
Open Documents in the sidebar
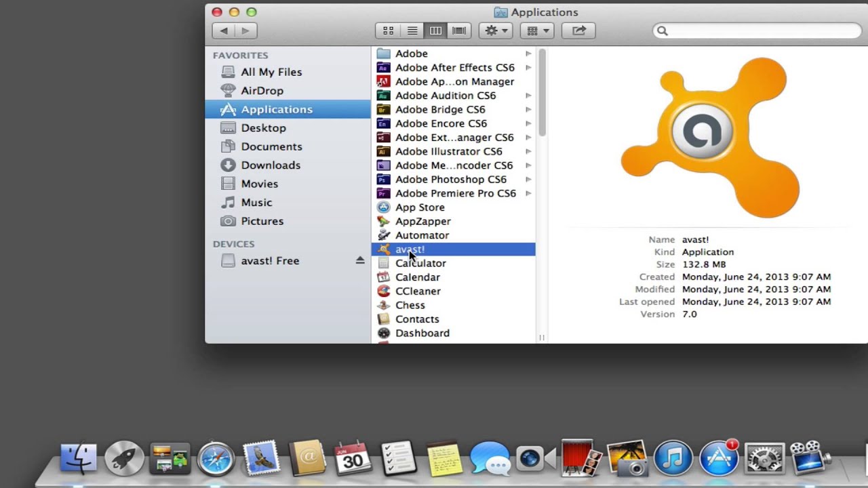pos(288,146)
